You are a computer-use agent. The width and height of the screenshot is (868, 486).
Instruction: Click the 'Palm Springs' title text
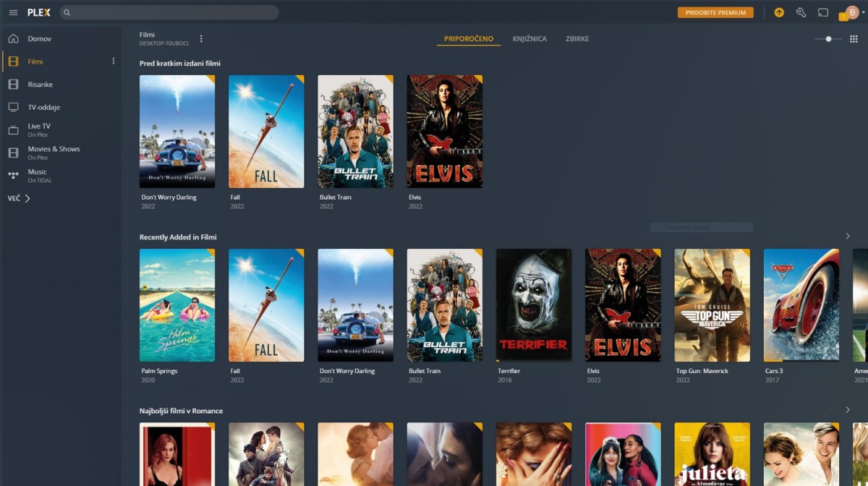[159, 371]
